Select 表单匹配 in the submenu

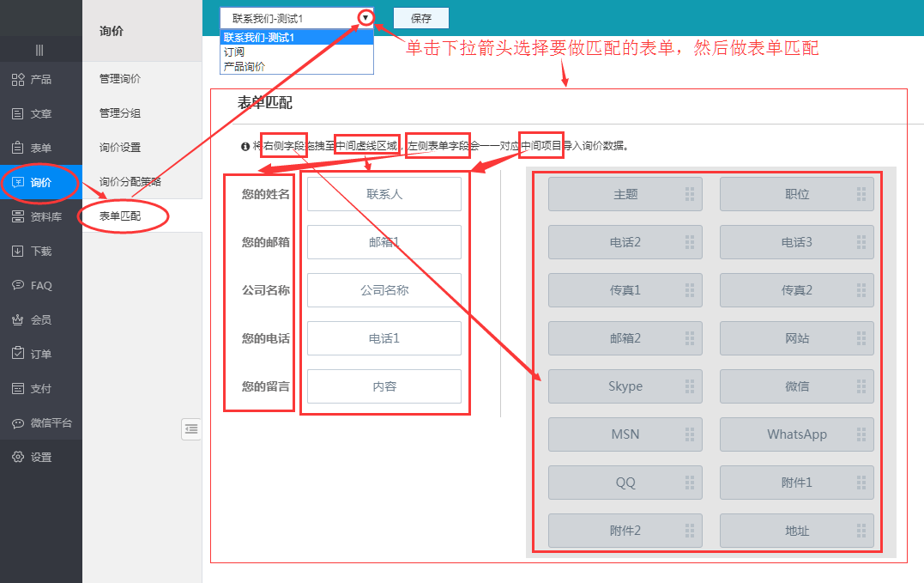[x=120, y=216]
